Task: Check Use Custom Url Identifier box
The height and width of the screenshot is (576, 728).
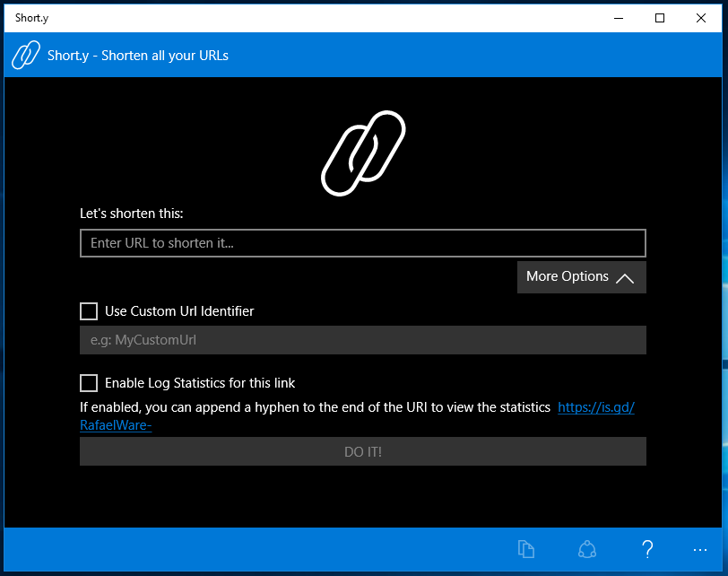Action: (89, 311)
